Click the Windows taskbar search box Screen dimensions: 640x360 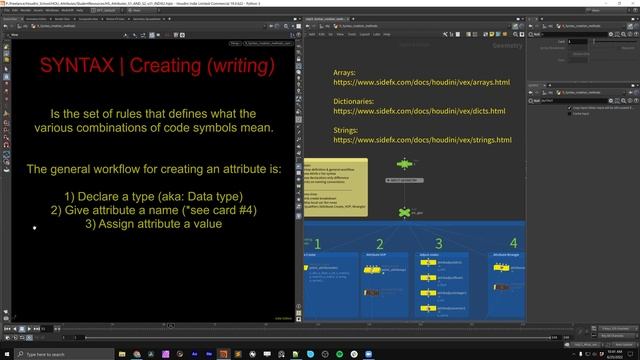pyautogui.click(x=64, y=354)
